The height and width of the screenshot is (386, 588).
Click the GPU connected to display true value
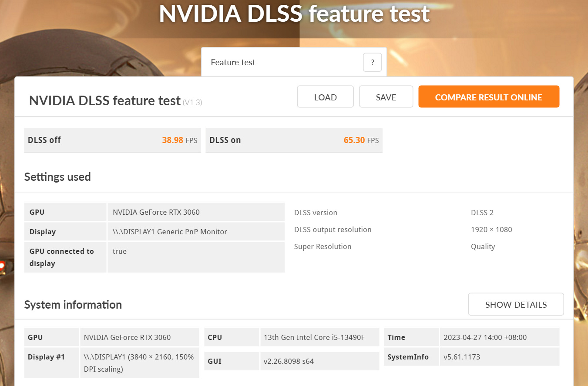tap(120, 251)
